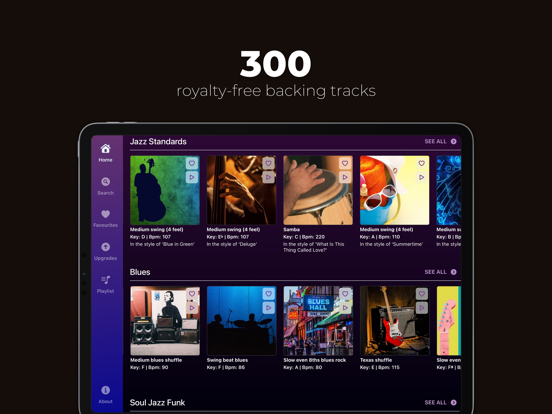Favourite the 'Summertime' style track
The width and height of the screenshot is (552, 414).
[421, 163]
